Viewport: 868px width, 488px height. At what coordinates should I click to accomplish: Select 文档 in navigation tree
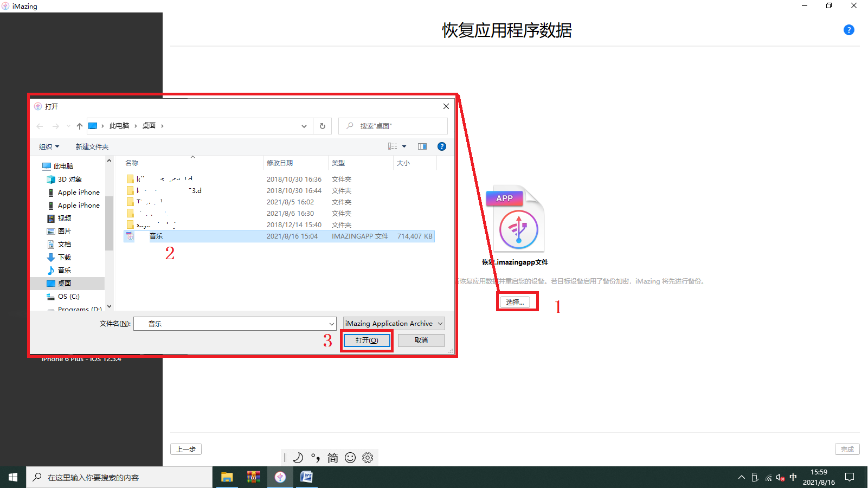pos(65,244)
